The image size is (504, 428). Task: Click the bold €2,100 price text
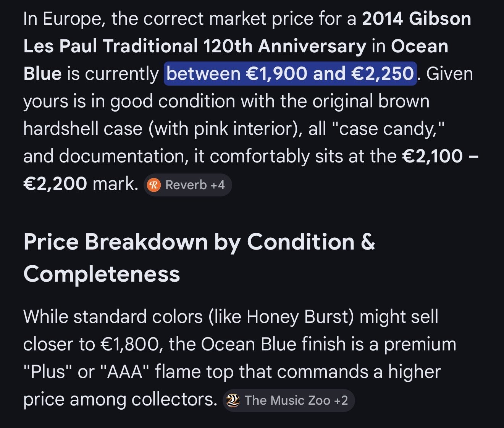pyautogui.click(x=432, y=156)
